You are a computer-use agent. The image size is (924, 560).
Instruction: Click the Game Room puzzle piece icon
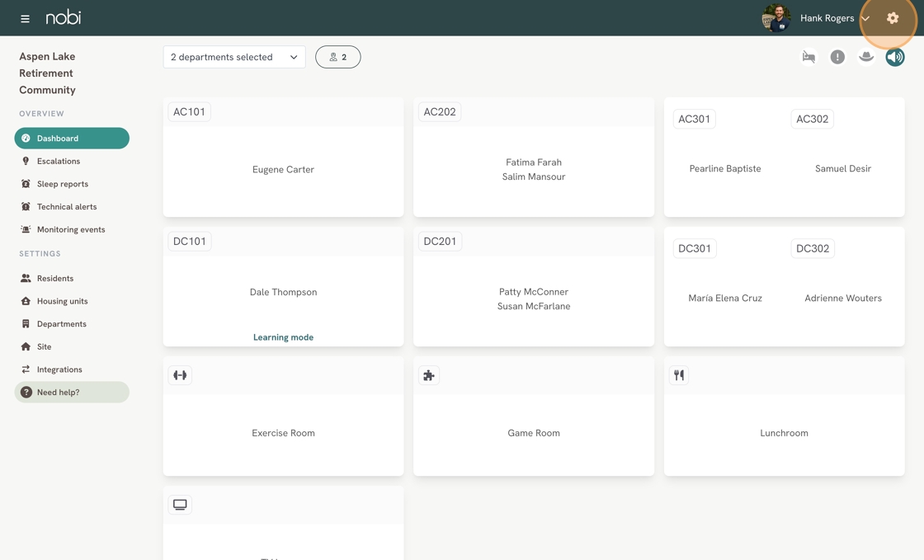429,375
